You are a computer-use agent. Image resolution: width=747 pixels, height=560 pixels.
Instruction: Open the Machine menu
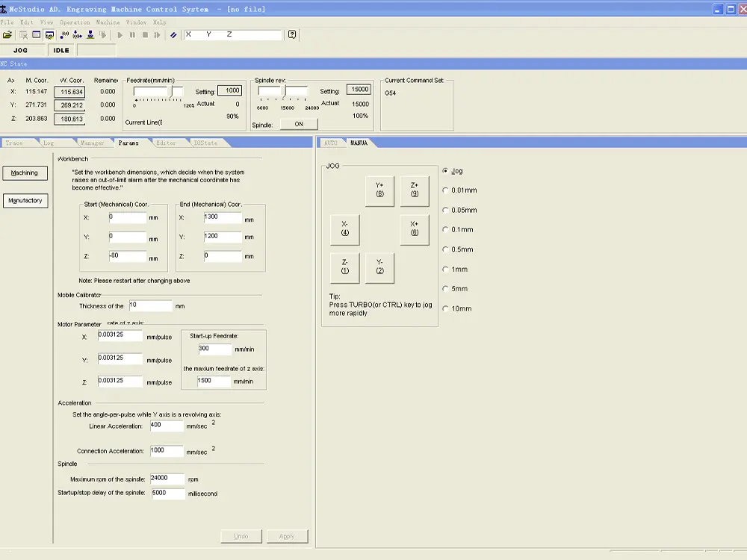point(109,22)
